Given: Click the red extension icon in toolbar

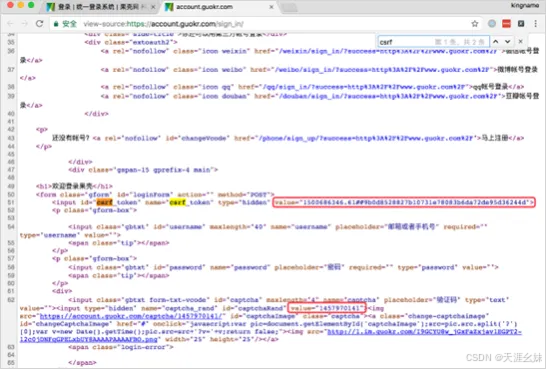Looking at the screenshot, I should click(506, 24).
